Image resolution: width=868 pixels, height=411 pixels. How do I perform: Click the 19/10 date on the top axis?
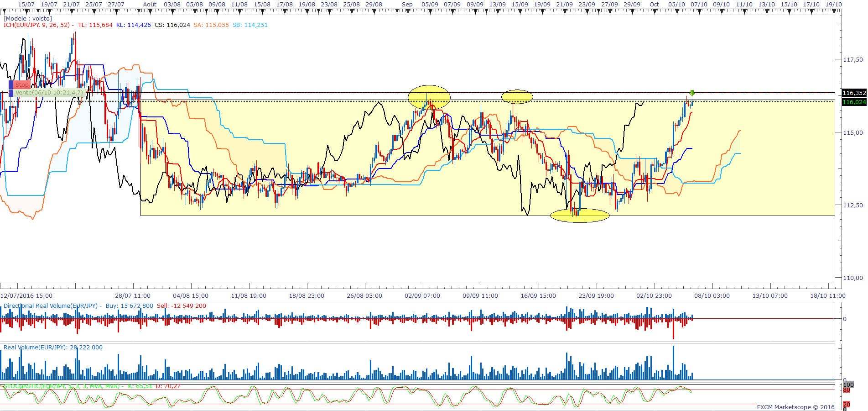pyautogui.click(x=834, y=5)
